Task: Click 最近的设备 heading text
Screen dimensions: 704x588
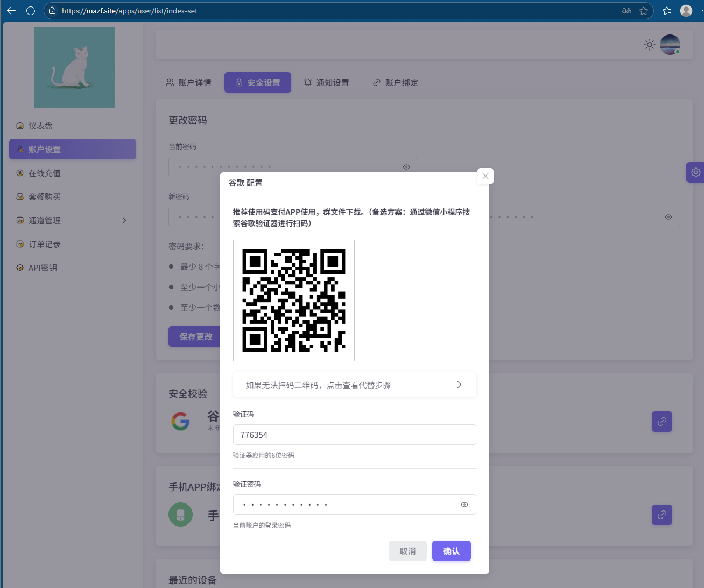Action: point(193,580)
